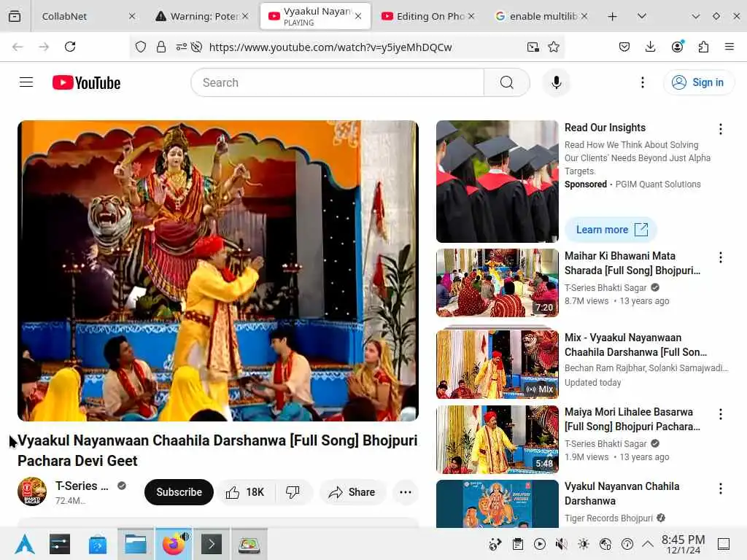Expand the list all tabs dropdown

tap(642, 16)
